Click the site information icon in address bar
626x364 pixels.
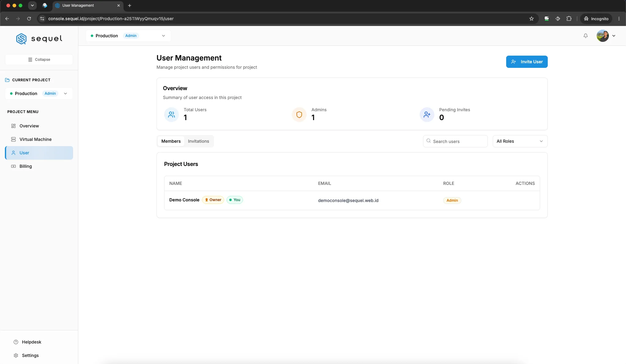(42, 19)
